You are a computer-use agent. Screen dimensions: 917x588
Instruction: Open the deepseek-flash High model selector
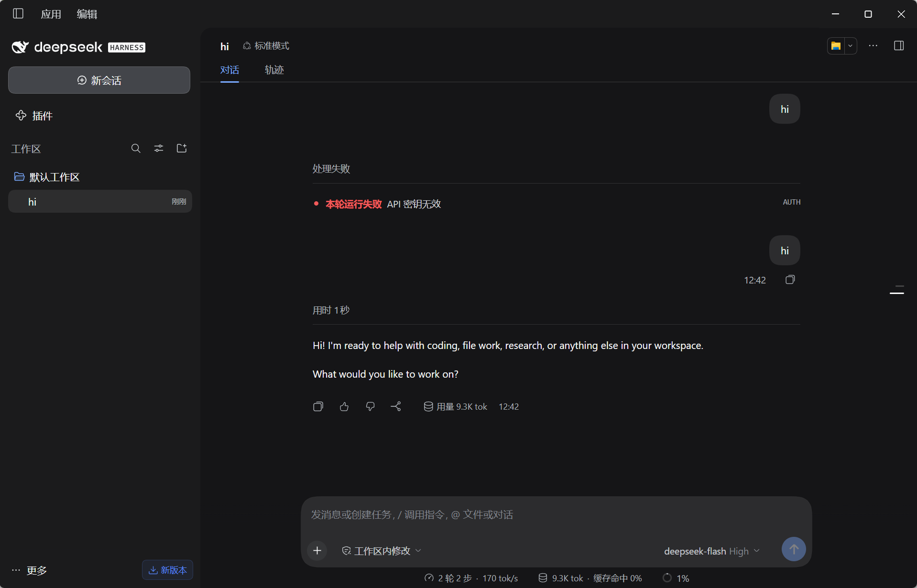point(711,551)
